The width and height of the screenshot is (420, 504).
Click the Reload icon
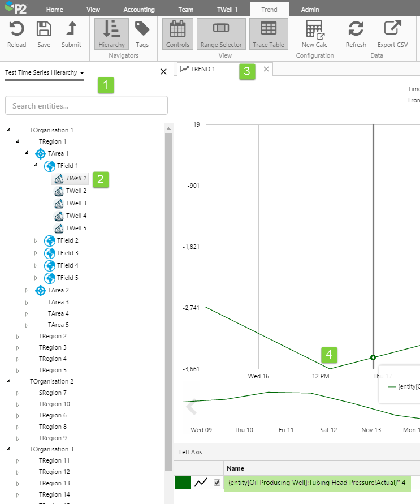[17, 29]
